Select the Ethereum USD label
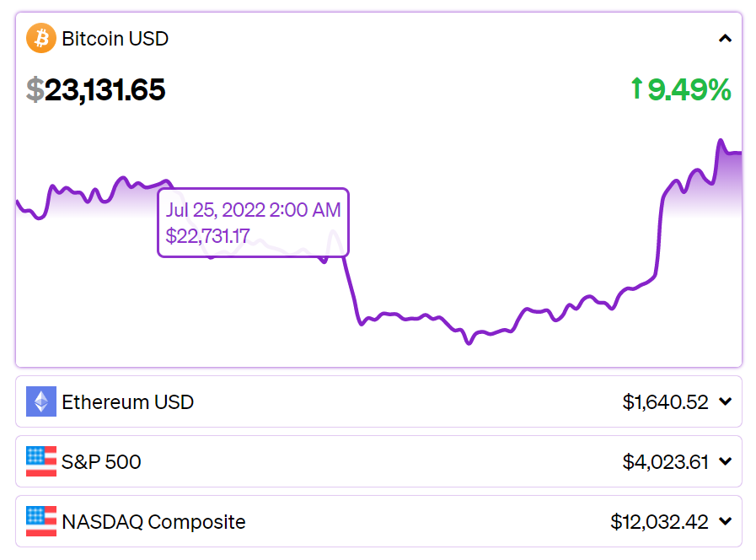756x560 pixels. pyautogui.click(x=127, y=402)
